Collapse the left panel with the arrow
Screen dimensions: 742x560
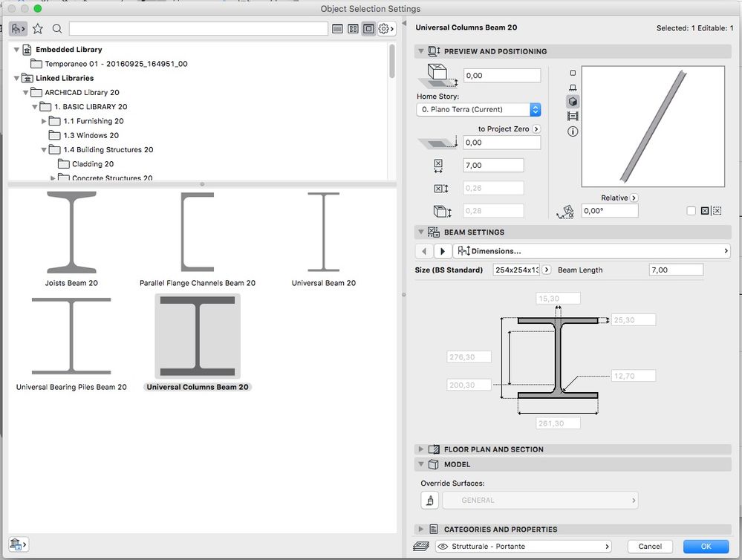point(404,23)
